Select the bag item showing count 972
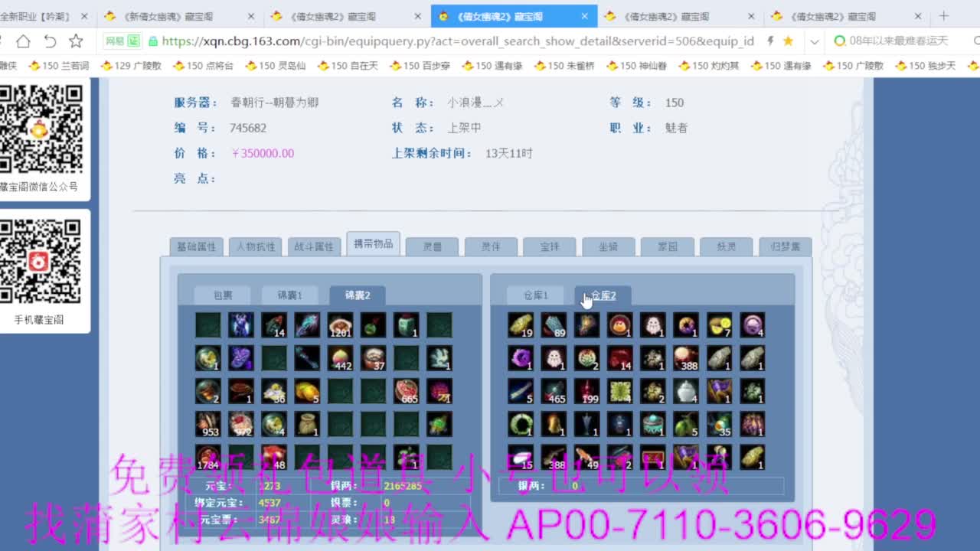The width and height of the screenshot is (980, 551). coord(240,424)
